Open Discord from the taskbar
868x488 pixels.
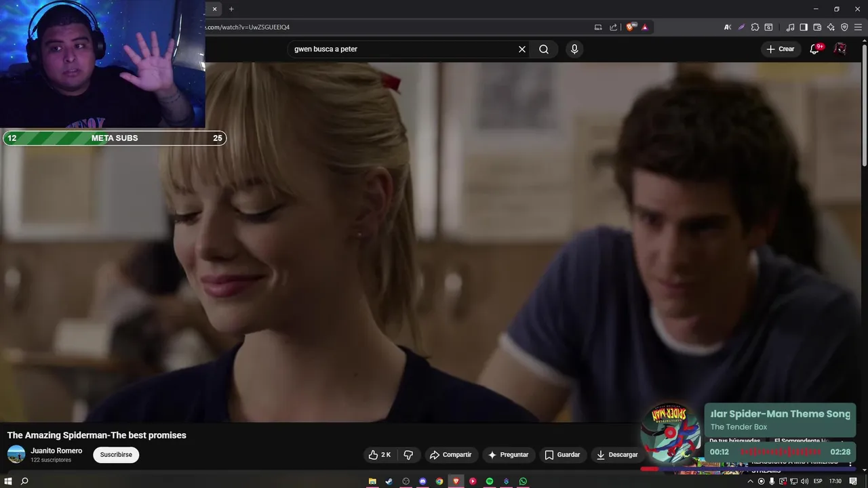pos(422,481)
